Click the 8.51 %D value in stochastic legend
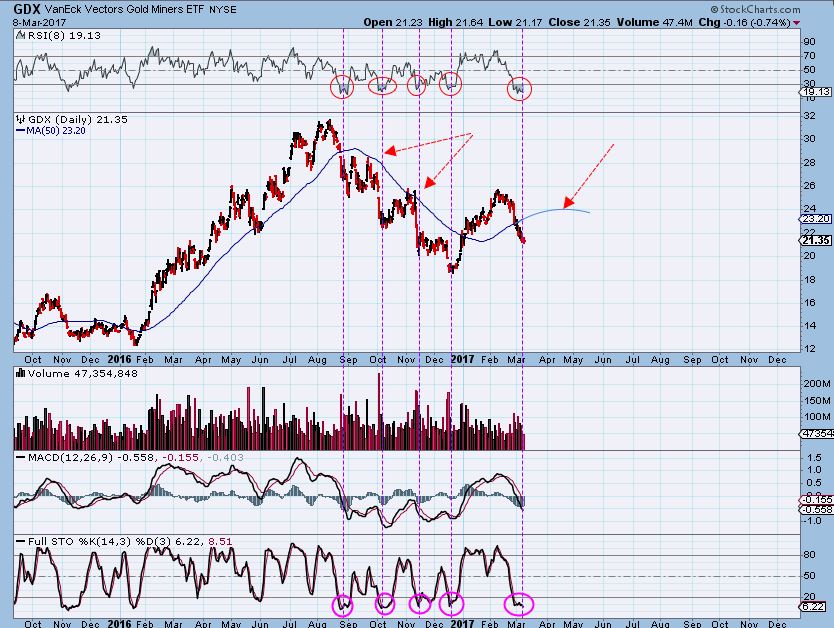834x628 pixels. click(x=220, y=542)
